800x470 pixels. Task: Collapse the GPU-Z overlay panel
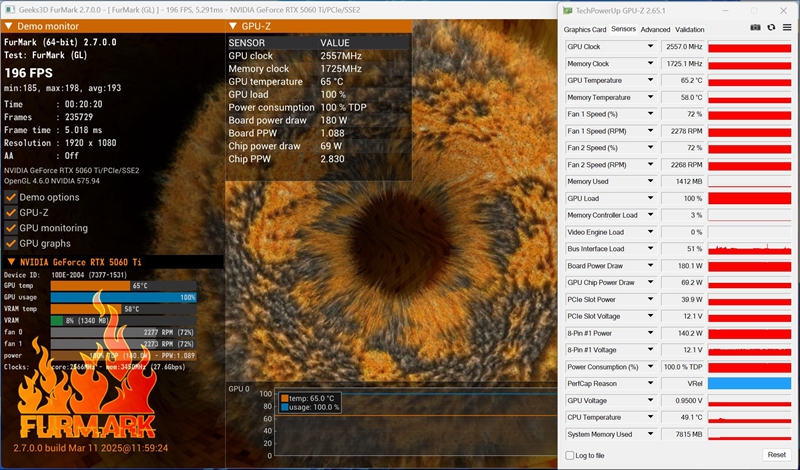[x=233, y=26]
